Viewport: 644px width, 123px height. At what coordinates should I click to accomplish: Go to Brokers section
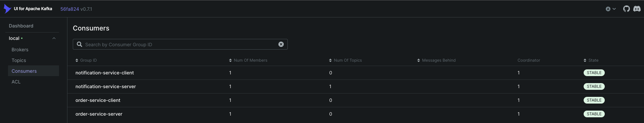pyautogui.click(x=20, y=50)
